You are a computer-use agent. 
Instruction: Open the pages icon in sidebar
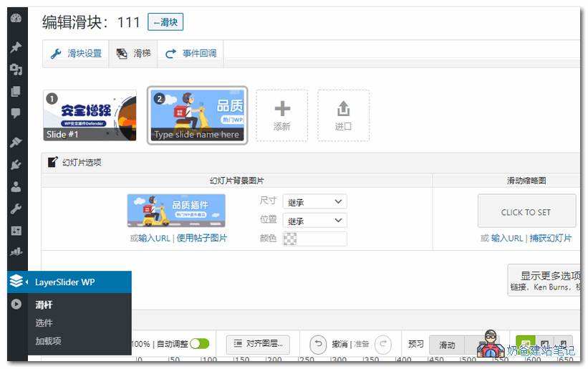[16, 92]
